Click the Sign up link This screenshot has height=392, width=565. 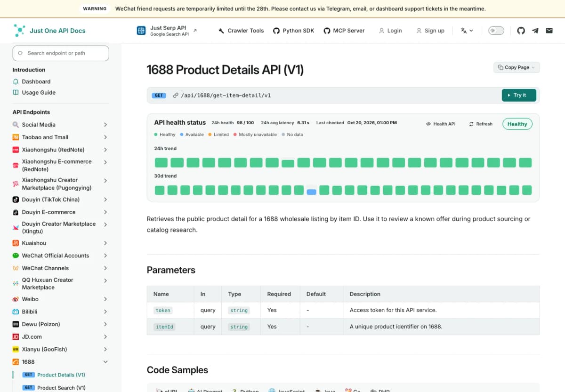pos(430,31)
